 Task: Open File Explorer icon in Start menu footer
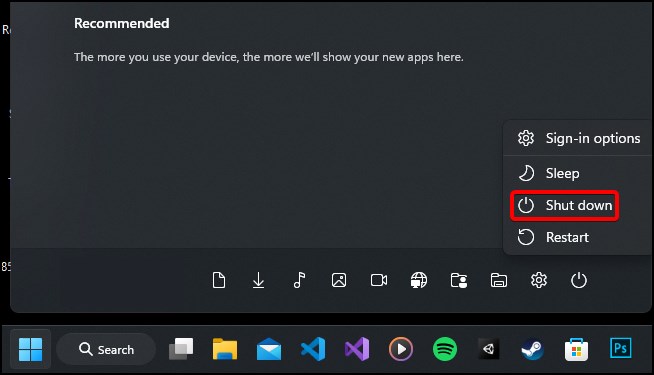click(499, 280)
